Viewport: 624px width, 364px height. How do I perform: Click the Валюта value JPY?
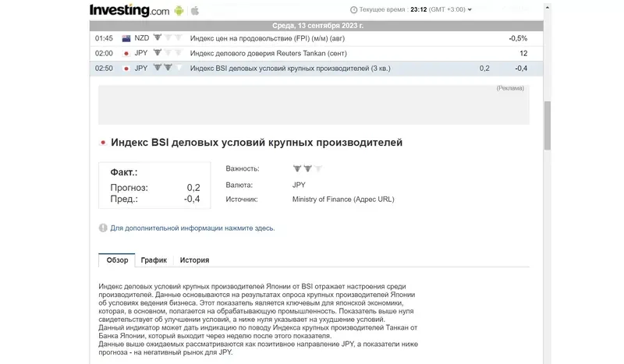[x=299, y=185]
